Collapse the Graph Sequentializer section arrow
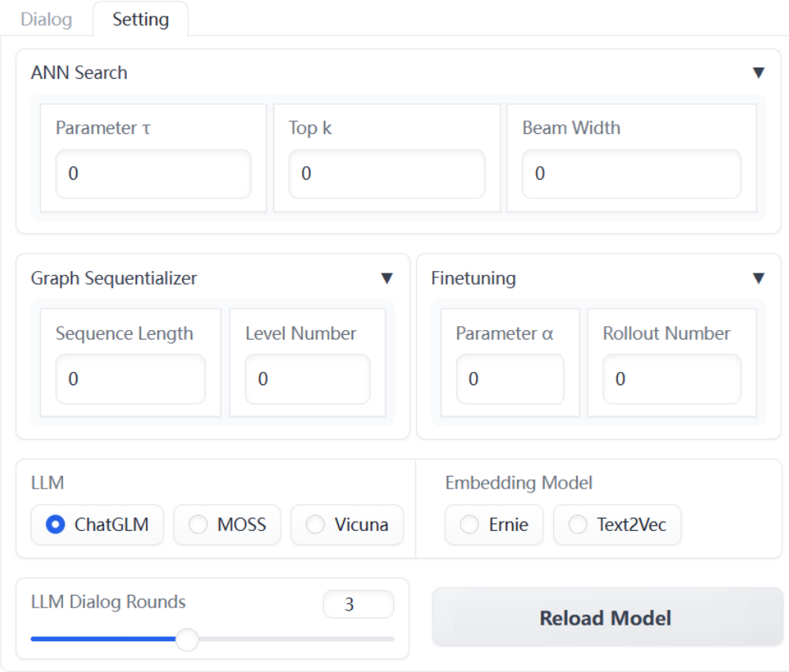The height and width of the screenshot is (672, 789). pyautogui.click(x=386, y=278)
